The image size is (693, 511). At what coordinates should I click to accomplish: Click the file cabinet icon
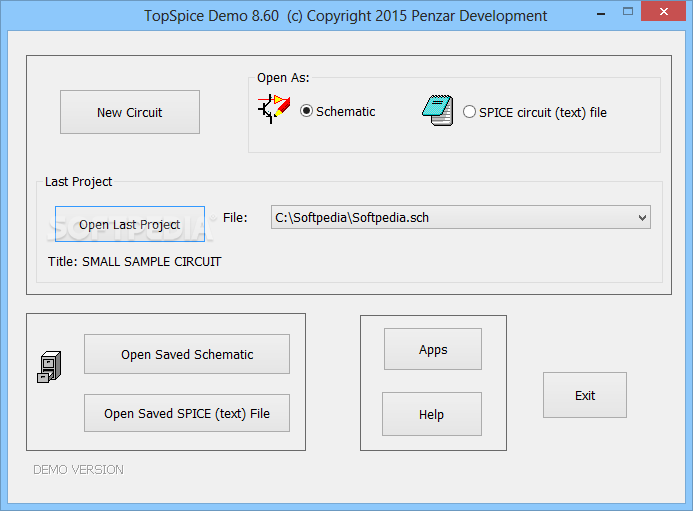point(49,367)
